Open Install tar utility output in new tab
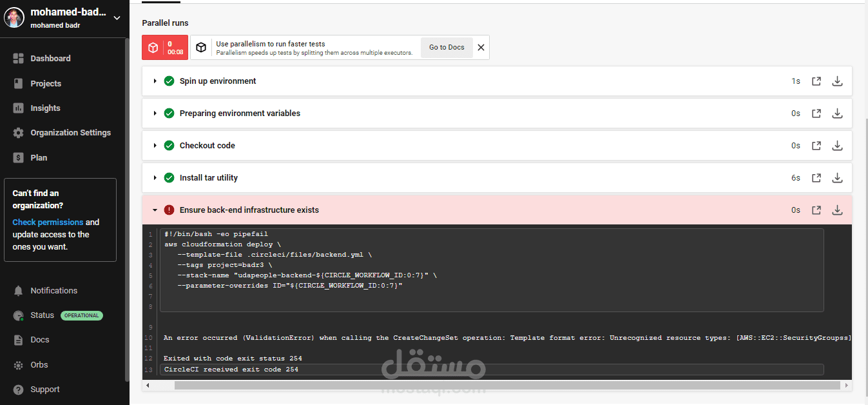 (x=816, y=178)
